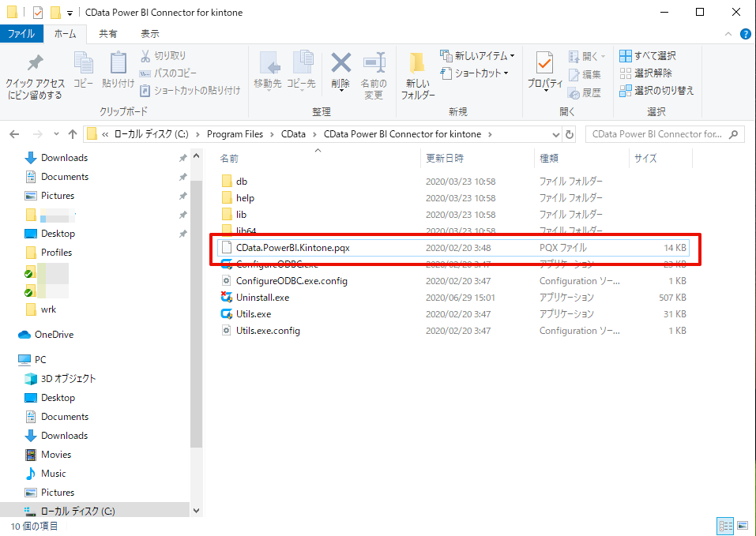This screenshot has width=756, height=536.
Task: Switch to the View (表示) tab
Action: [150, 34]
